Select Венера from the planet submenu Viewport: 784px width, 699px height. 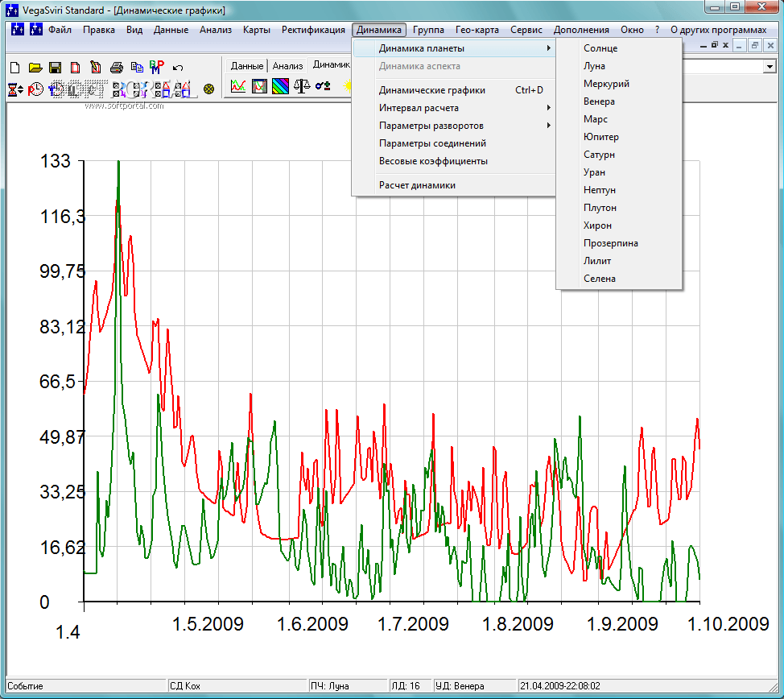point(600,101)
